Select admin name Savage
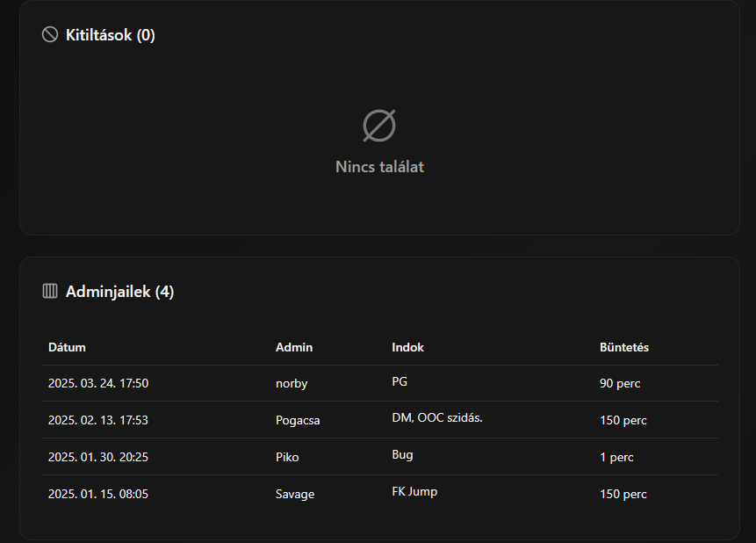The height and width of the screenshot is (543, 756). pyautogui.click(x=294, y=495)
